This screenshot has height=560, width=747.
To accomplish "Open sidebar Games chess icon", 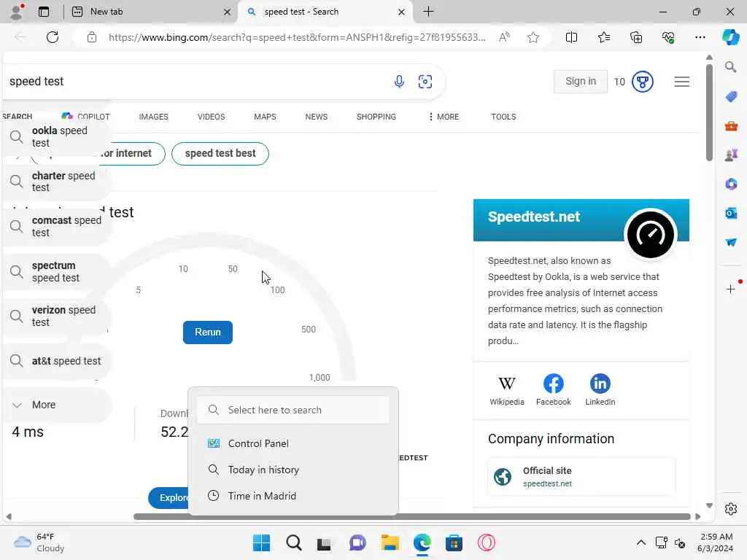I will 731,155.
